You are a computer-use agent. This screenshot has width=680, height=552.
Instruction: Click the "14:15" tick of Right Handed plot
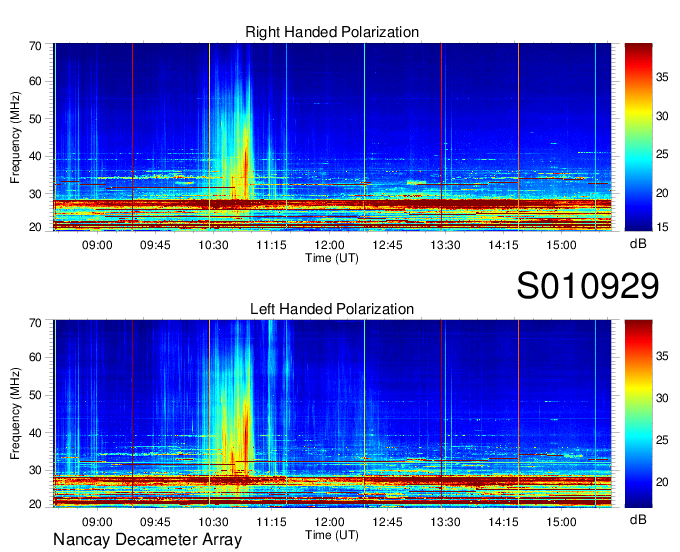(x=503, y=245)
